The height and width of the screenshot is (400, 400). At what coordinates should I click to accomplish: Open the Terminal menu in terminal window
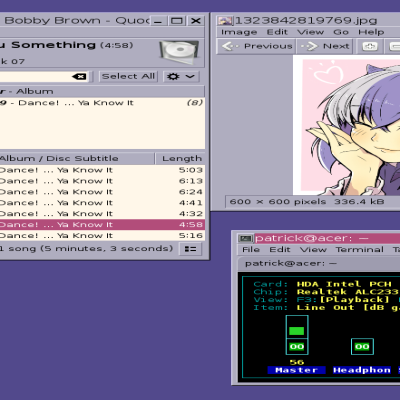[359, 250]
